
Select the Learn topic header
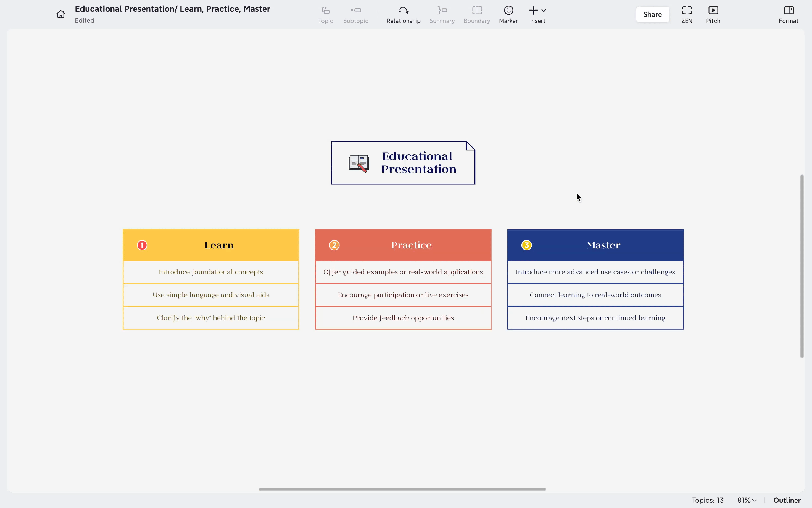[211, 245]
